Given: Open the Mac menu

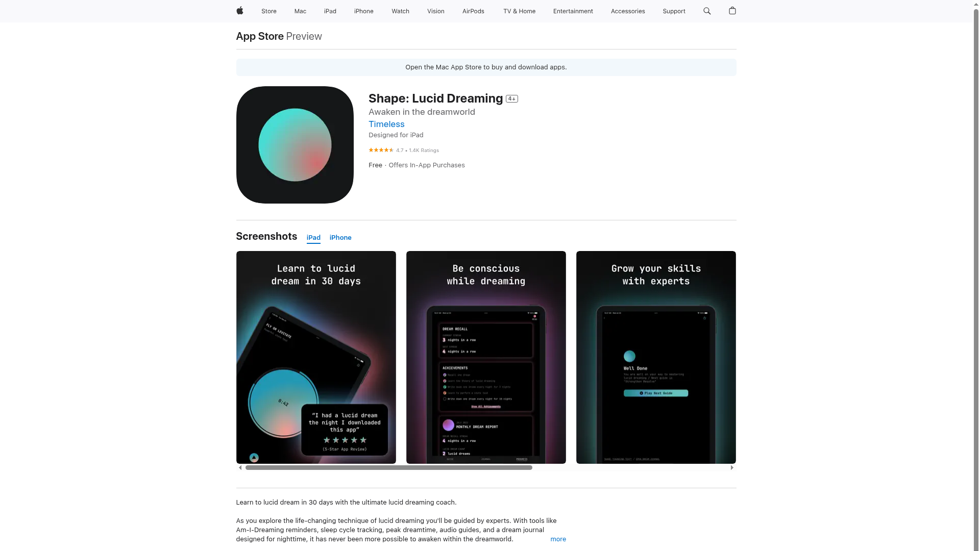Looking at the screenshot, I should [x=300, y=11].
